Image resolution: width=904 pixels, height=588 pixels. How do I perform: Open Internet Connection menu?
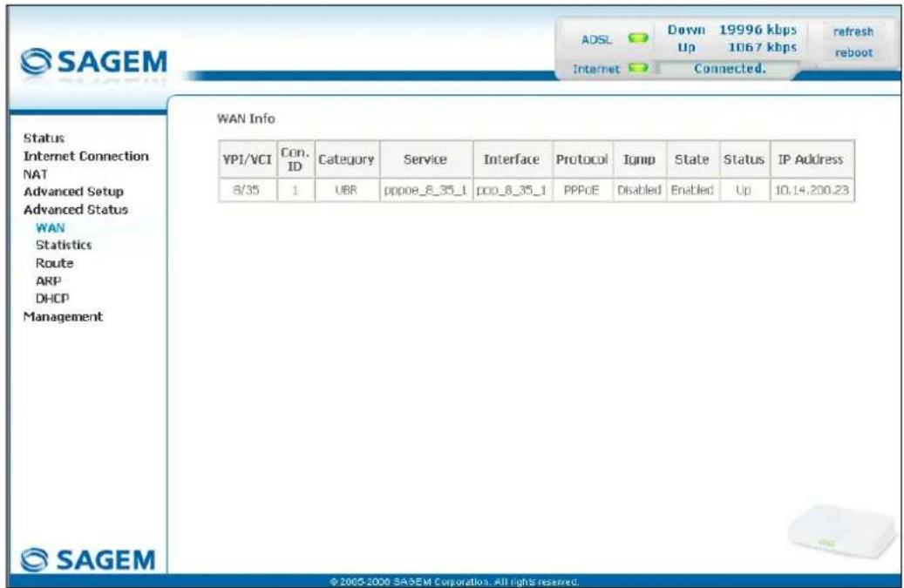point(86,156)
